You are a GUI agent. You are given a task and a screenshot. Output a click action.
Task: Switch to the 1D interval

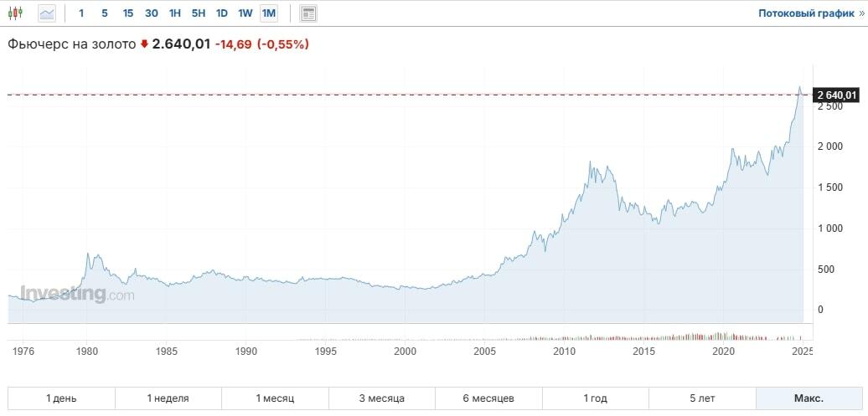tap(221, 13)
